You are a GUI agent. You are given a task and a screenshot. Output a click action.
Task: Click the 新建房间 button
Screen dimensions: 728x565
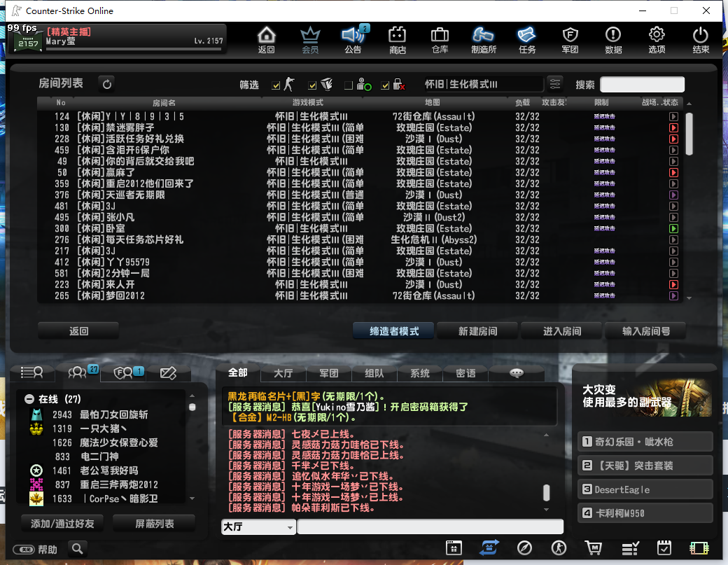click(x=478, y=331)
